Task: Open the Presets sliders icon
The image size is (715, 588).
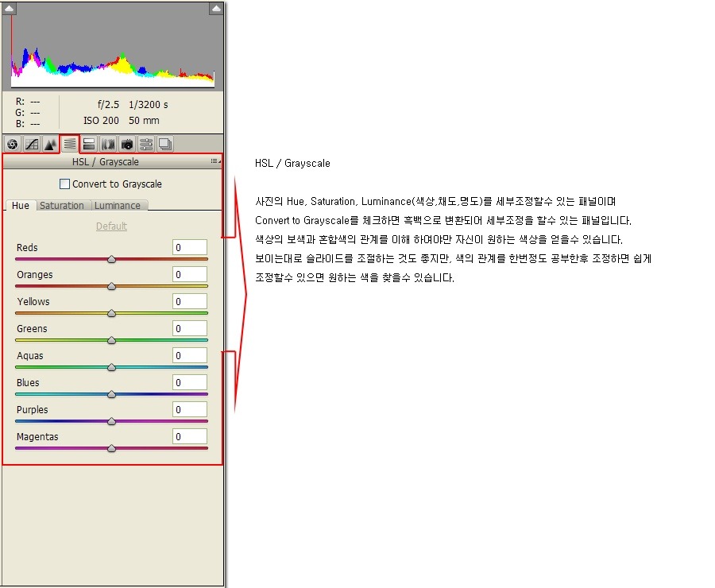Action: (146, 144)
